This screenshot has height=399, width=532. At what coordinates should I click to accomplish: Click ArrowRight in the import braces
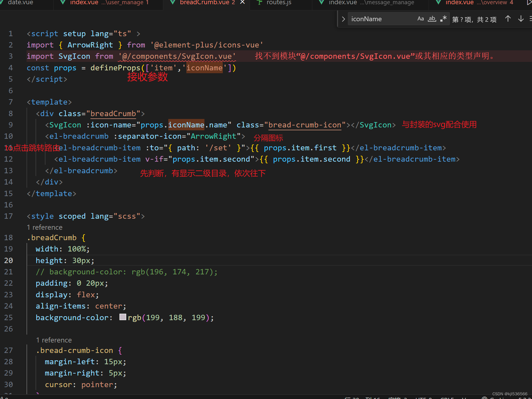[90, 45]
